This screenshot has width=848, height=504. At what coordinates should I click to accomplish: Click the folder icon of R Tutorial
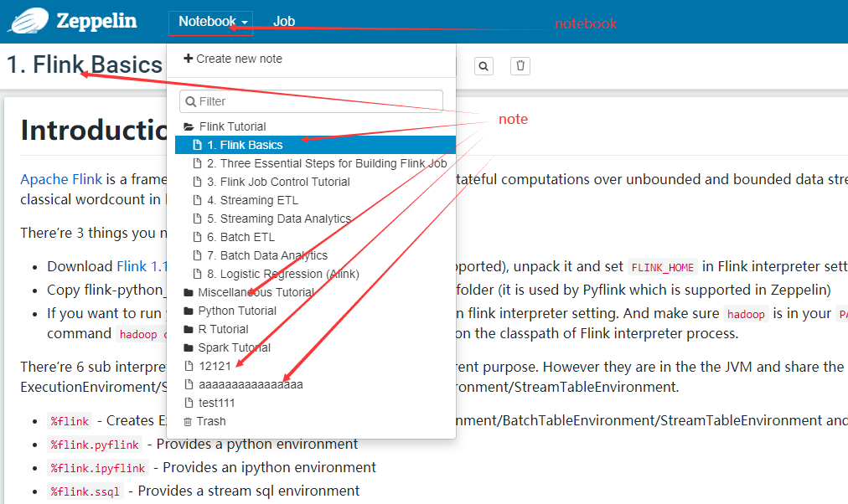189,329
